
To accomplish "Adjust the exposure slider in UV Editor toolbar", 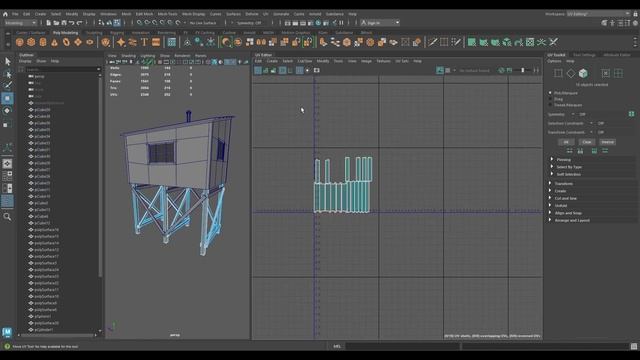I will pos(522,70).
